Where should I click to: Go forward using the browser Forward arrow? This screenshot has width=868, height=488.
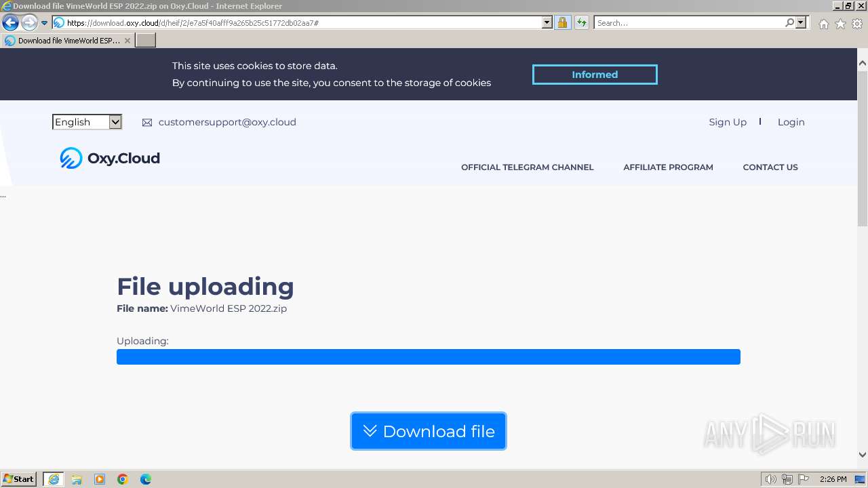[29, 23]
